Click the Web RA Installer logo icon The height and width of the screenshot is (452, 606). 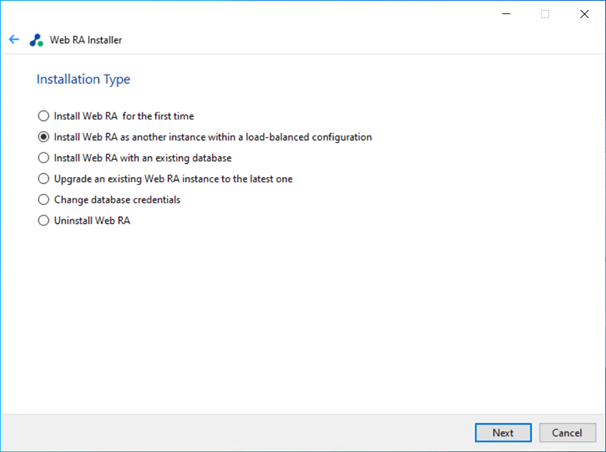pos(36,40)
